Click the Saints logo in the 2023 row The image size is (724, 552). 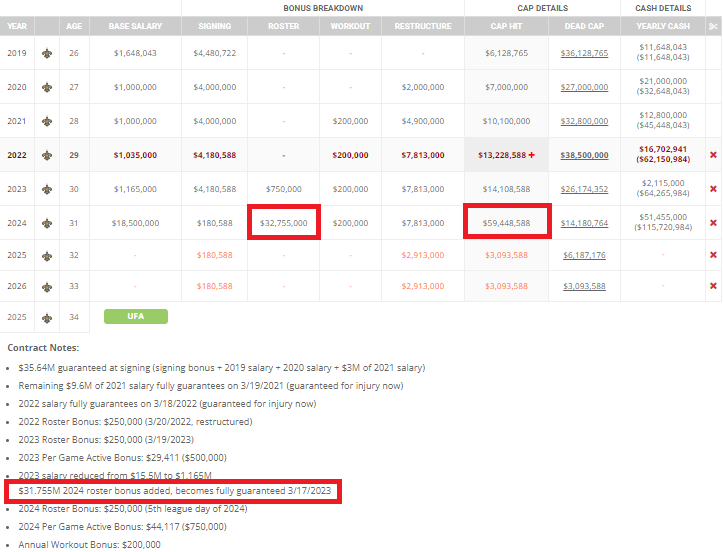(47, 189)
